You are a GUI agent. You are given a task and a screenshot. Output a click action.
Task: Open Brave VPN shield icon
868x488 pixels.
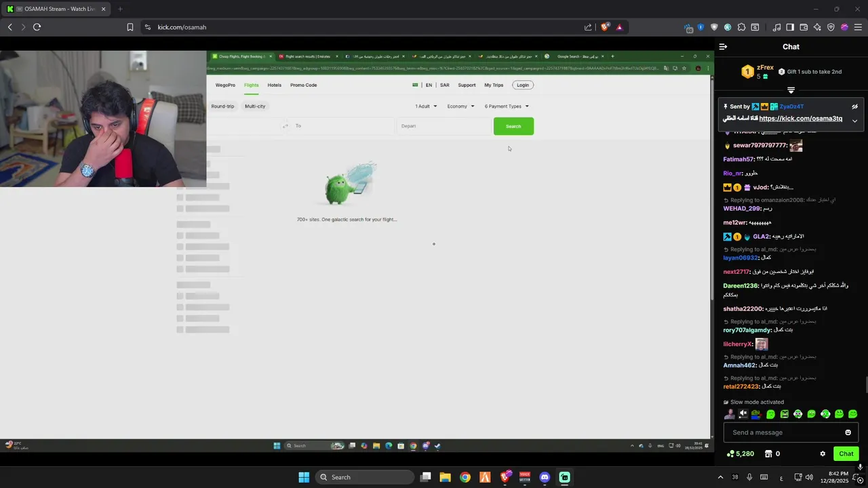tap(831, 27)
